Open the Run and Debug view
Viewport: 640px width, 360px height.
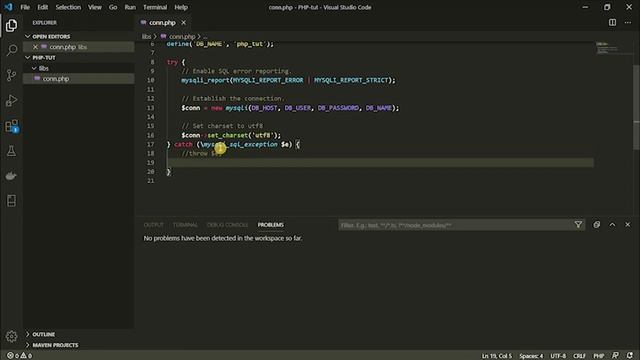point(11,100)
